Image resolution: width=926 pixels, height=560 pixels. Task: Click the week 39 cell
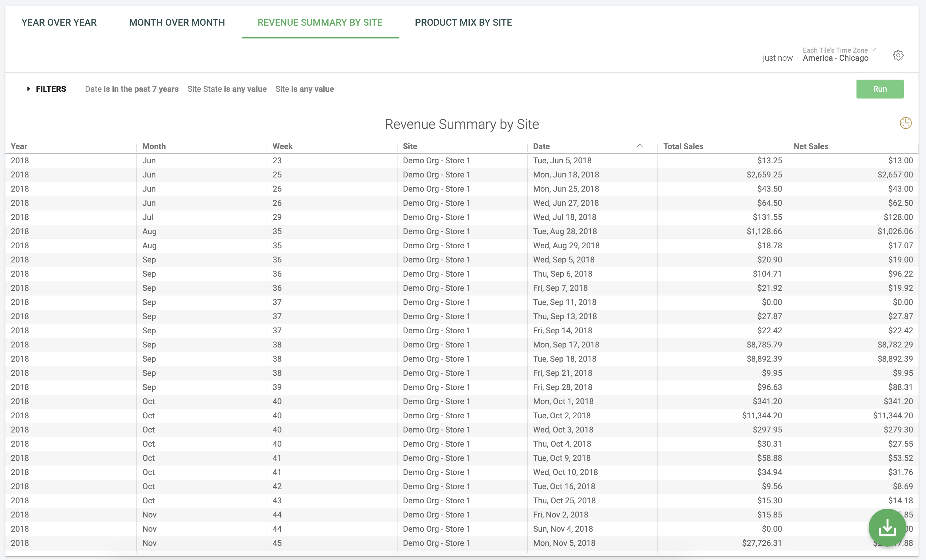(x=277, y=387)
